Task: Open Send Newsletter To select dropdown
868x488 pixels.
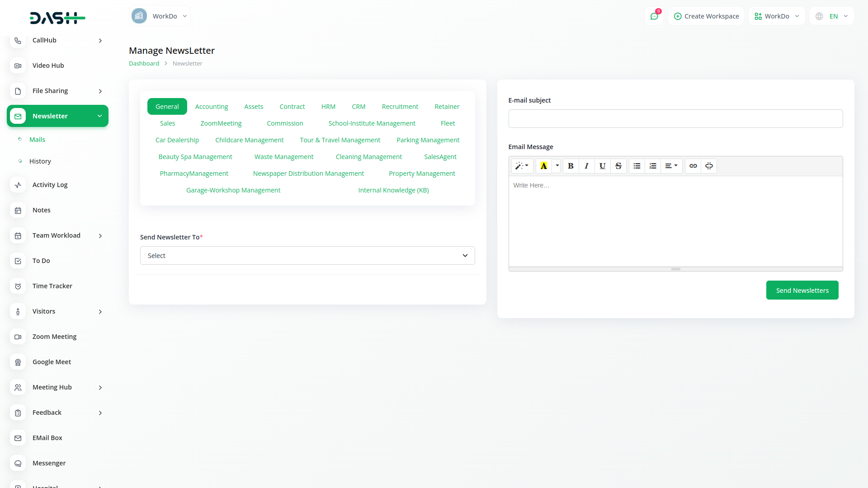Action: [307, 256]
